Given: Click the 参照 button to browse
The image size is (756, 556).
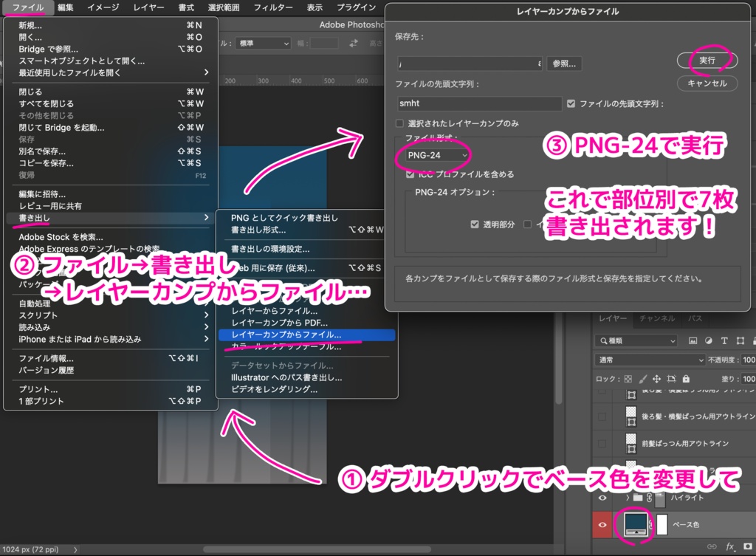Looking at the screenshot, I should click(x=563, y=64).
